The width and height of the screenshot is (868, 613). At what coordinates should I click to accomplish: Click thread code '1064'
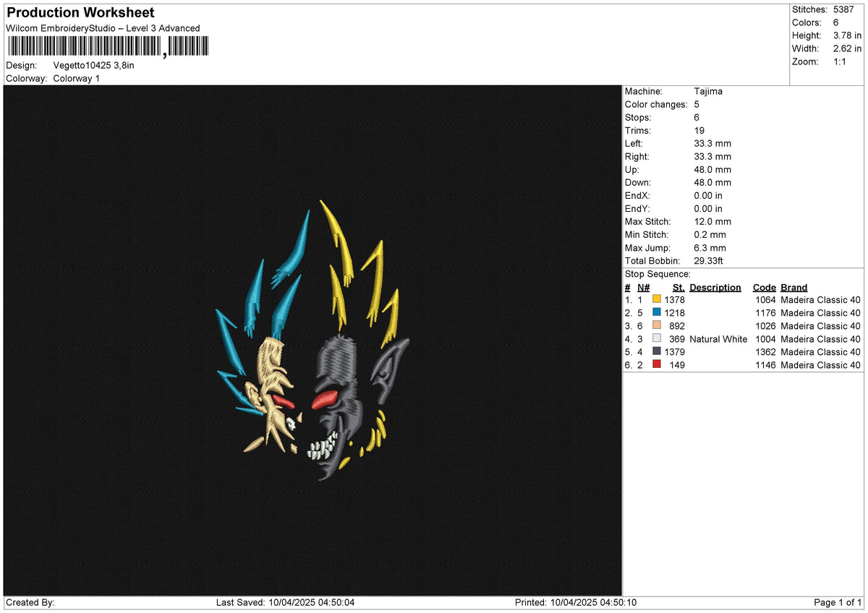pos(765,300)
